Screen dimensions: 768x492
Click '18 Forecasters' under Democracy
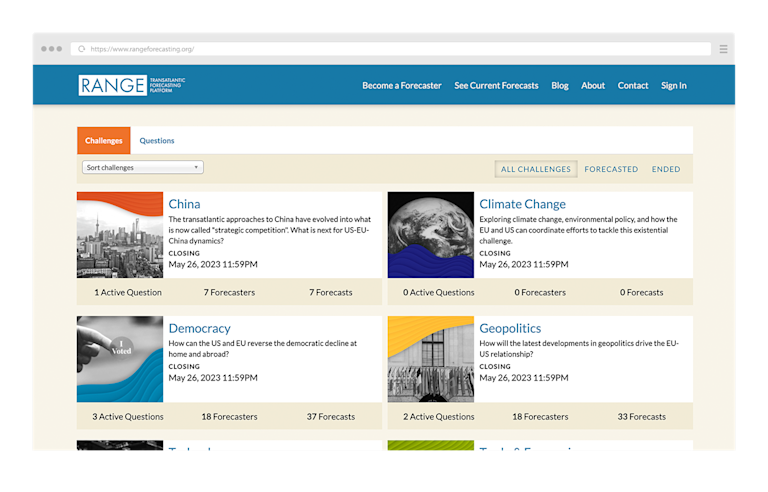(x=229, y=417)
